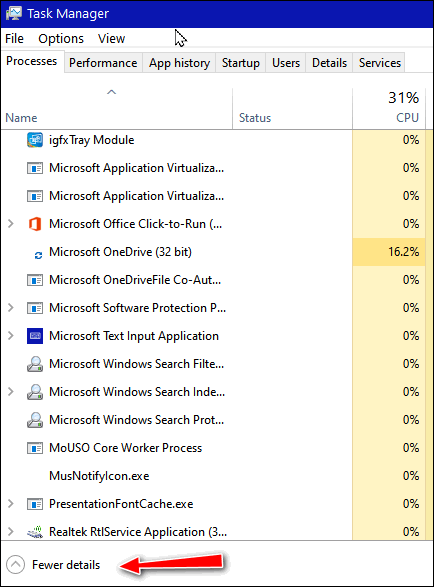Click the Microsoft Office Click-to-Run icon
This screenshot has width=434, height=587.
[x=35, y=224]
